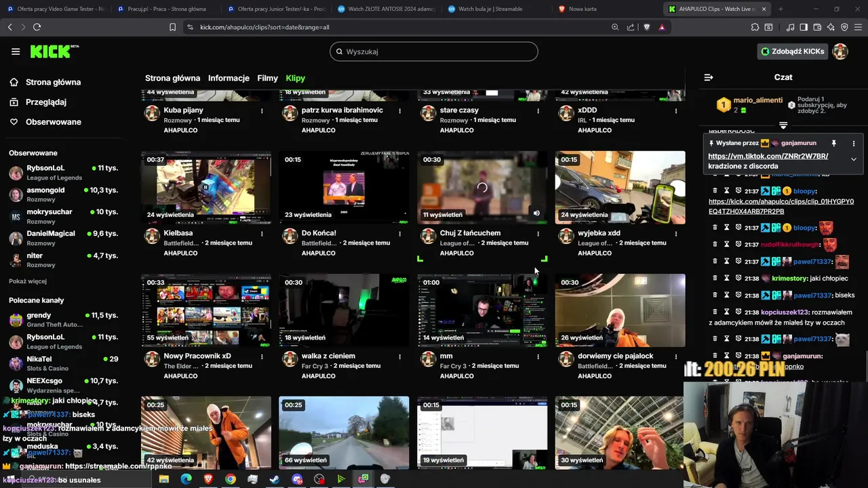Expand the pinned message chevron
The image size is (868, 488).
click(854, 159)
